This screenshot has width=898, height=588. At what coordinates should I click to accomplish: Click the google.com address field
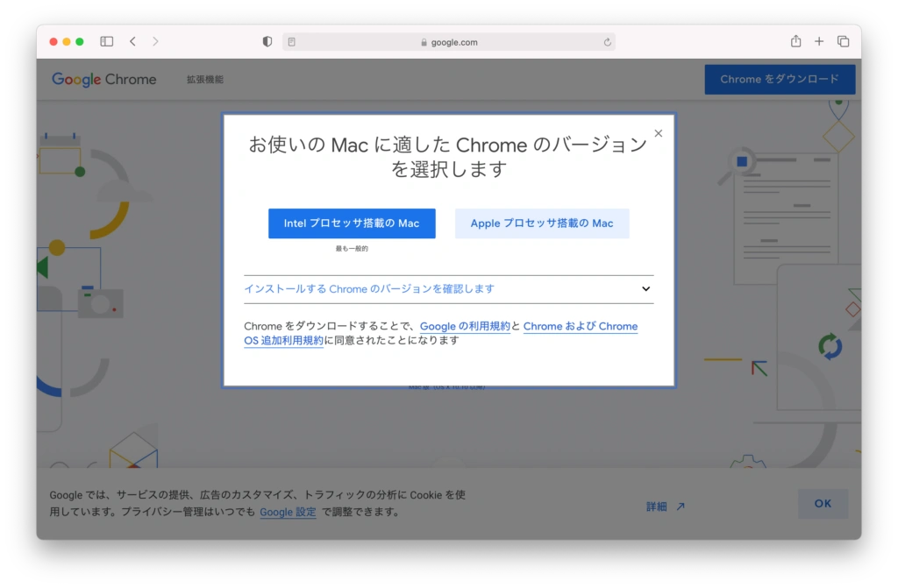449,42
